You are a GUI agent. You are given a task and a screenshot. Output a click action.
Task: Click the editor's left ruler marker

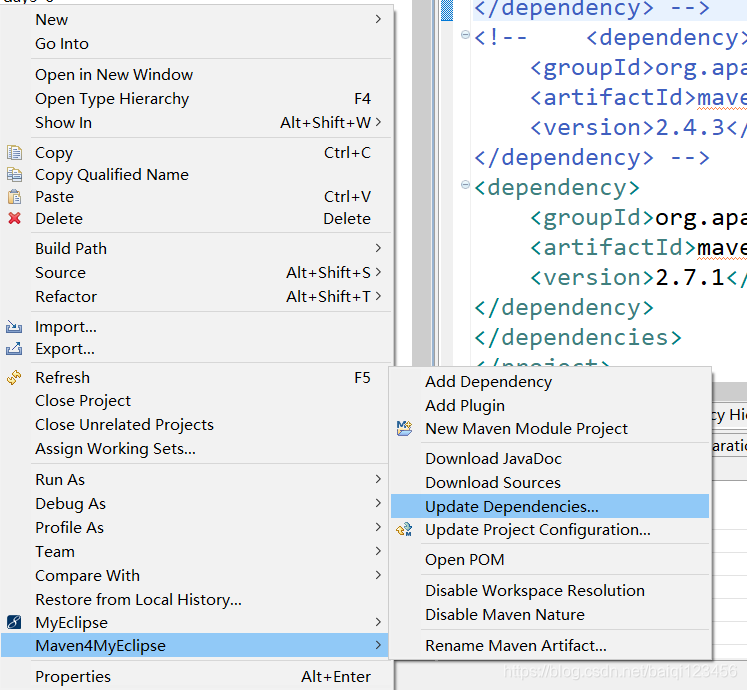pos(447,10)
